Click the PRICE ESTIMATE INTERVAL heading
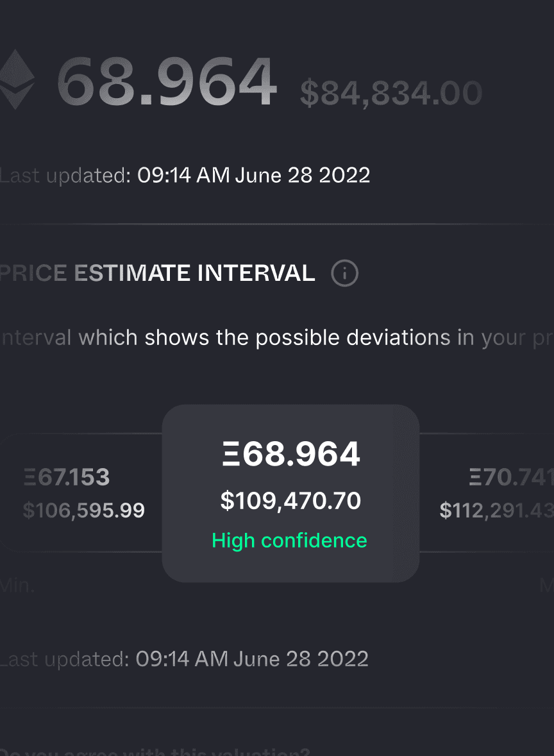Image resolution: width=554 pixels, height=756 pixels. (157, 273)
